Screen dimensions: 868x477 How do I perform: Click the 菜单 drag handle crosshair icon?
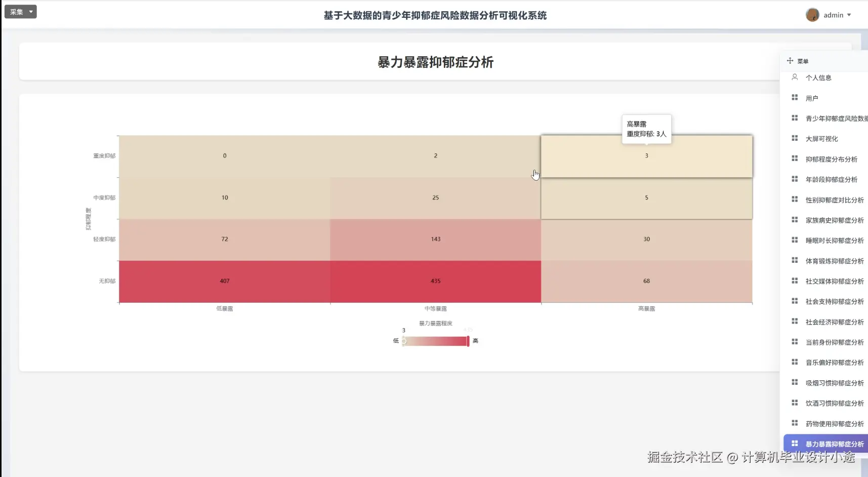pyautogui.click(x=791, y=61)
